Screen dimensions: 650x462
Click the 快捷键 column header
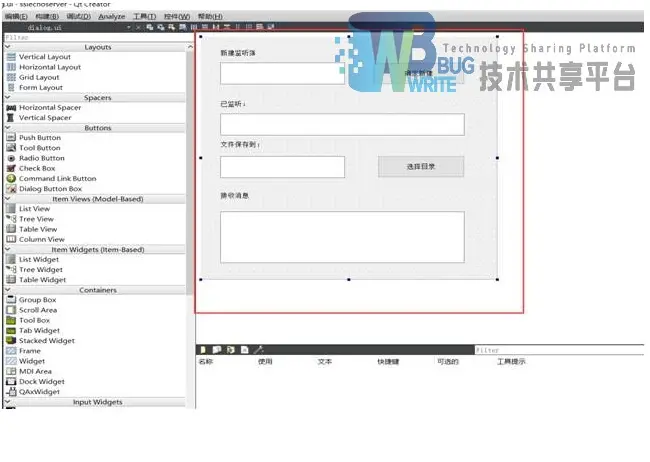[x=388, y=362]
